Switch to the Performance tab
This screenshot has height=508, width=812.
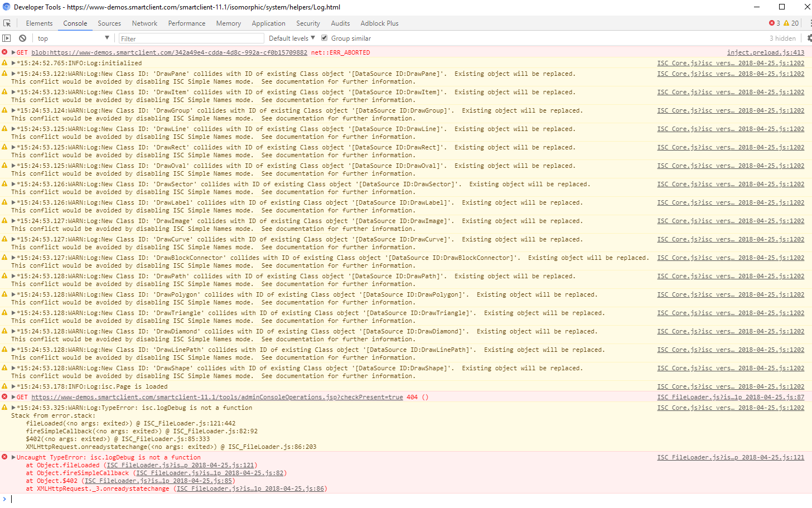[x=187, y=23]
